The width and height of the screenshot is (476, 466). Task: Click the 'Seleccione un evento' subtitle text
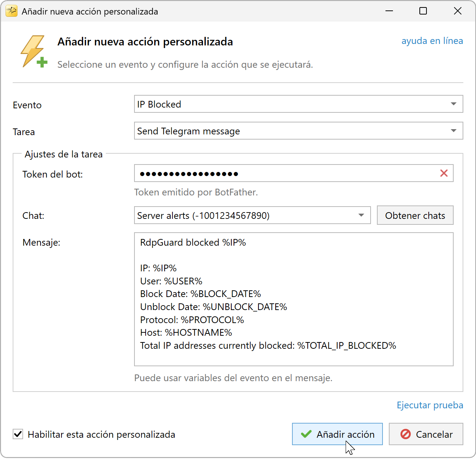185,64
